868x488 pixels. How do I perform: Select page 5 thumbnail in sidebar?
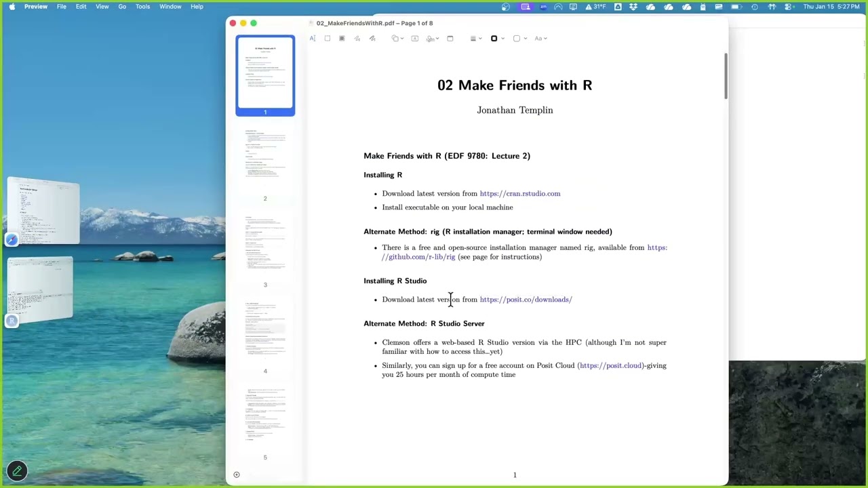[265, 417]
